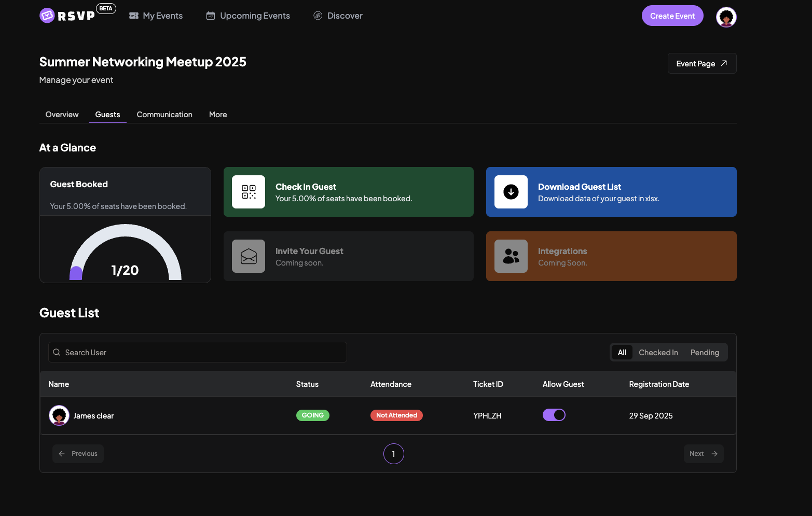This screenshot has width=812, height=516.
Task: Click James clear's avatar in guest list
Action: tap(59, 415)
